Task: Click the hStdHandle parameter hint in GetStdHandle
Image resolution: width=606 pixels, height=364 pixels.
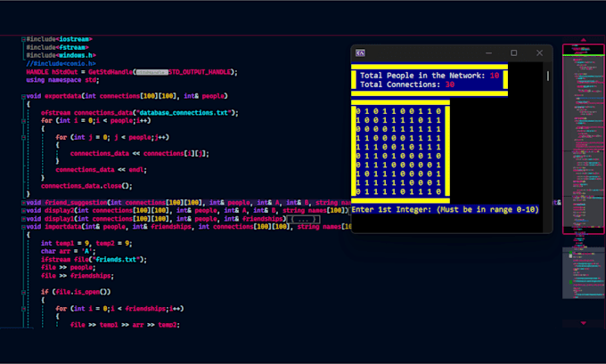Action: (151, 72)
